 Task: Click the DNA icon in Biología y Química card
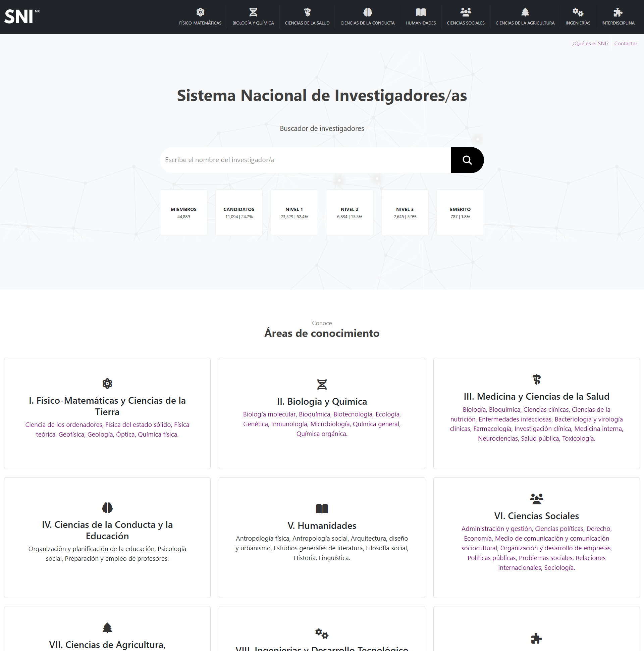(322, 385)
